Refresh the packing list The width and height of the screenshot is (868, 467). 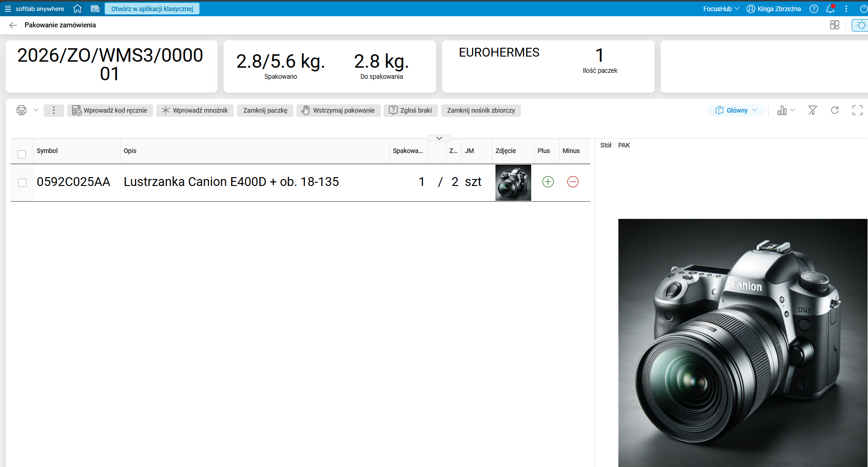point(835,110)
